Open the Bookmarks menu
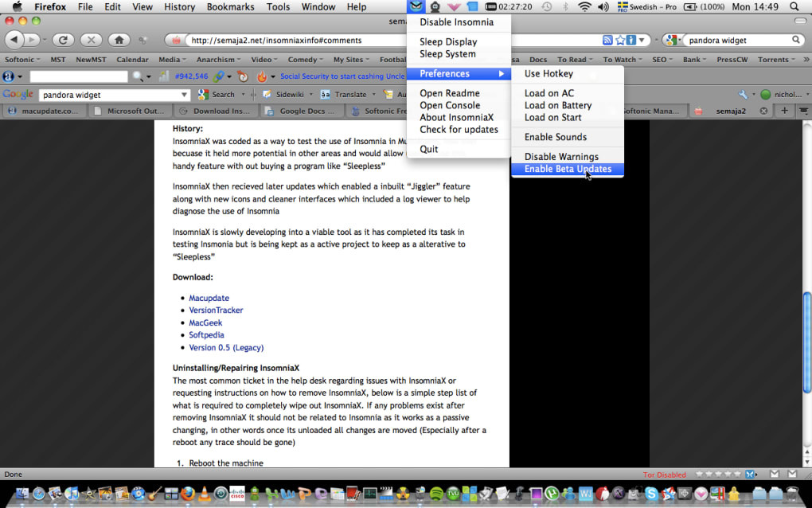The image size is (812, 508). click(x=230, y=6)
